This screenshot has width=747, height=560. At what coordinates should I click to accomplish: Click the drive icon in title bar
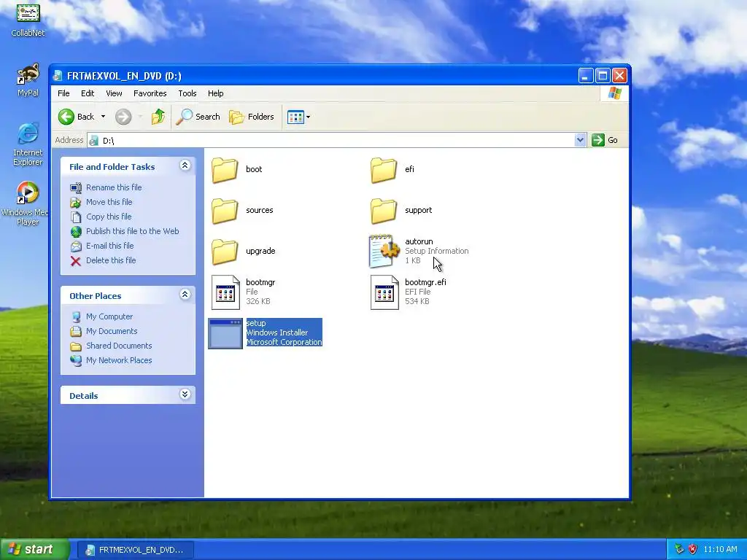pos(58,76)
